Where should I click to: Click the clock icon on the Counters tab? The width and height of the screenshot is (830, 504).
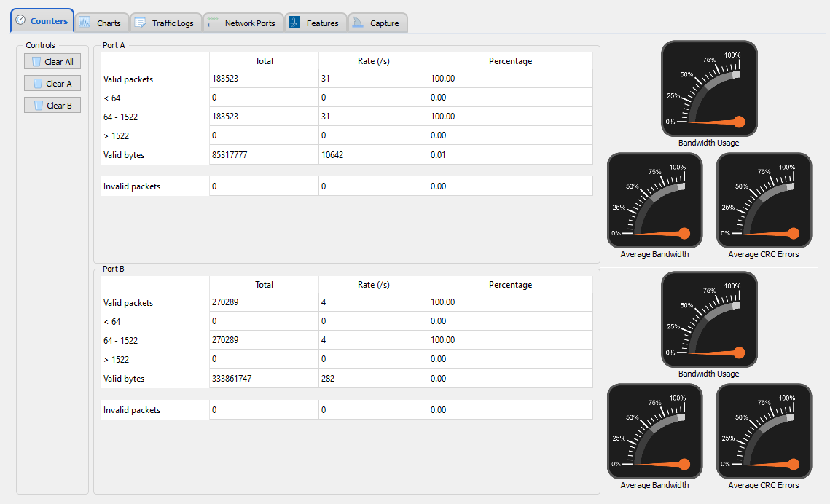(19, 21)
